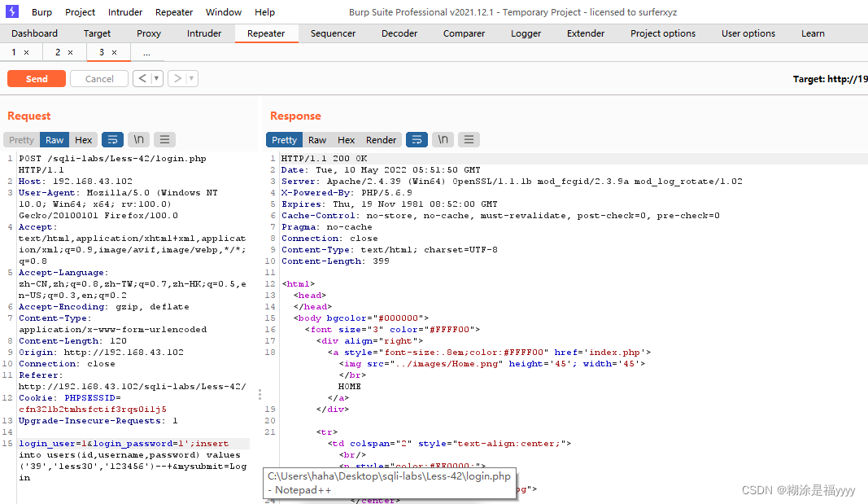Close Repeater tab 1
This screenshot has height=504, width=868.
pos(26,52)
